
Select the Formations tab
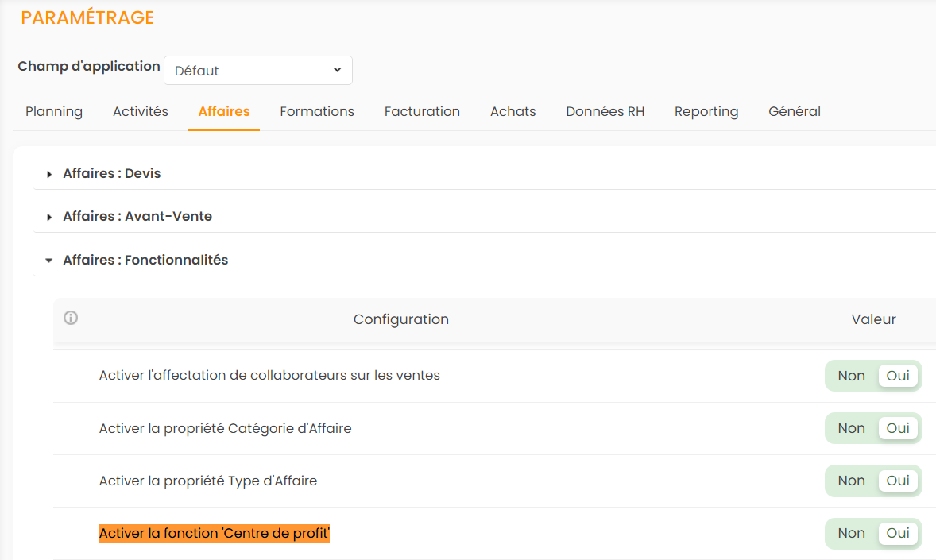(317, 112)
